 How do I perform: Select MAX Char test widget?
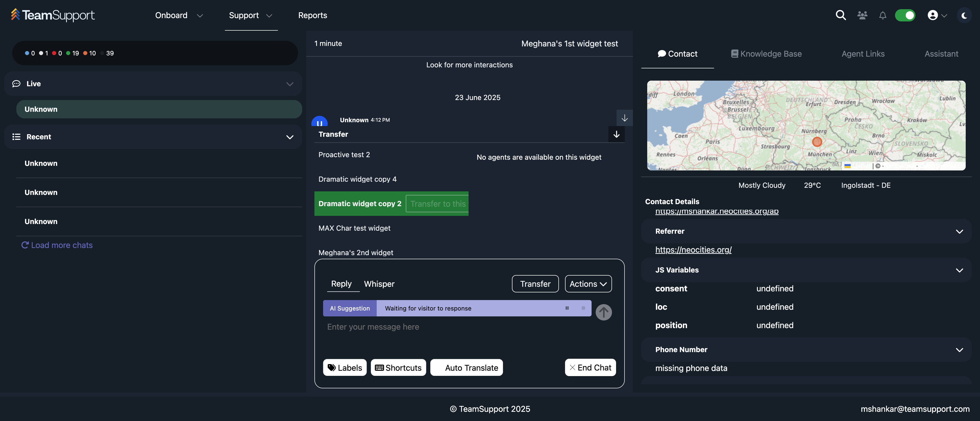point(354,228)
